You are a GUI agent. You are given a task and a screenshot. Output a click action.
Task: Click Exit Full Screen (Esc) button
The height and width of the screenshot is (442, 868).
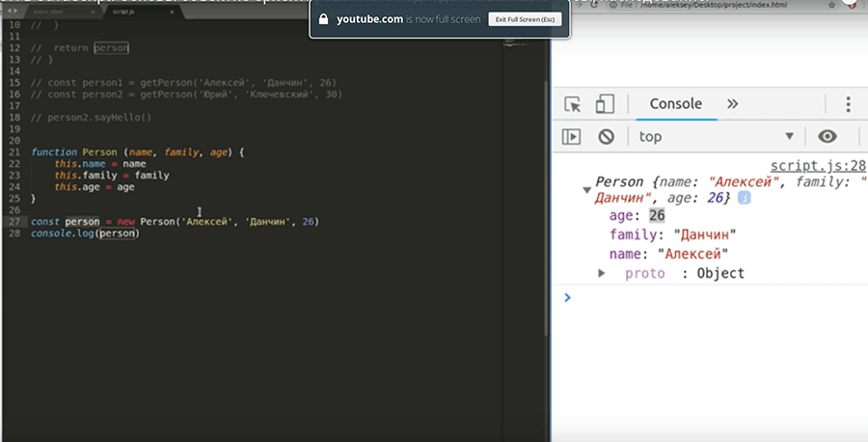pyautogui.click(x=525, y=19)
